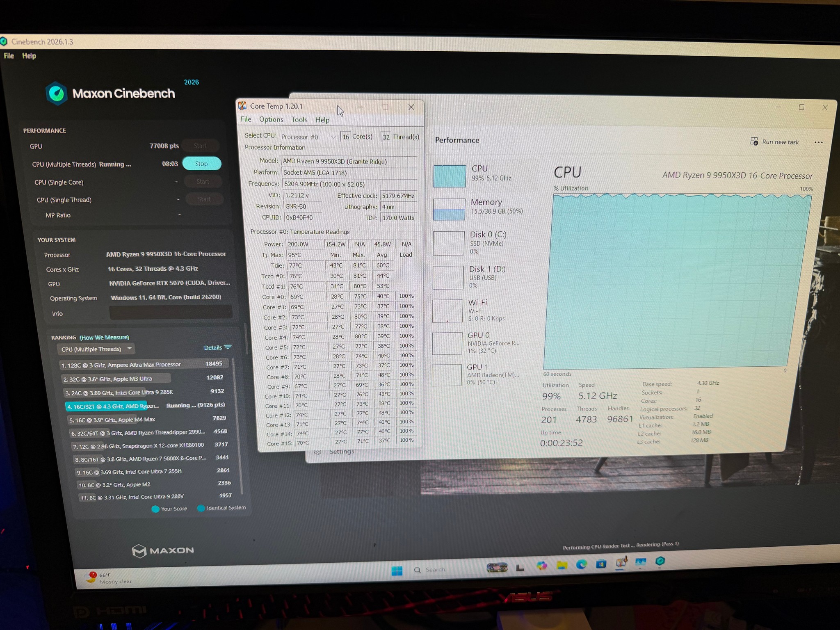Select the Apple M4 Max ranking row
Screen dimensions: 840x630
(x=148, y=419)
